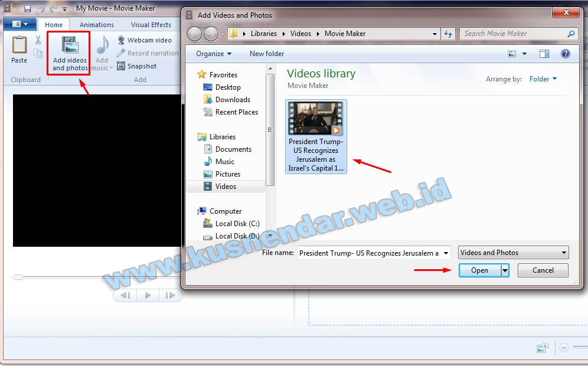The height and width of the screenshot is (366, 588).
Task: Click the Undo arrow in title bar
Action: (41, 8)
